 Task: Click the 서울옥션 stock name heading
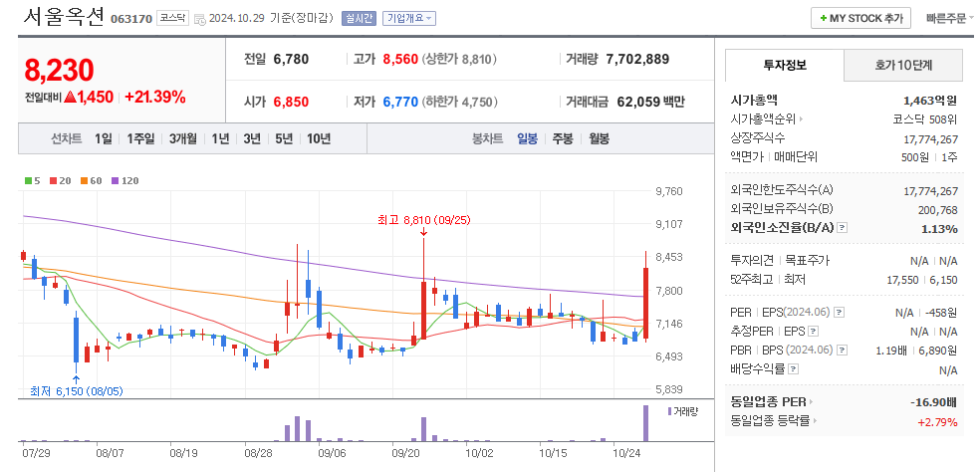(x=65, y=17)
